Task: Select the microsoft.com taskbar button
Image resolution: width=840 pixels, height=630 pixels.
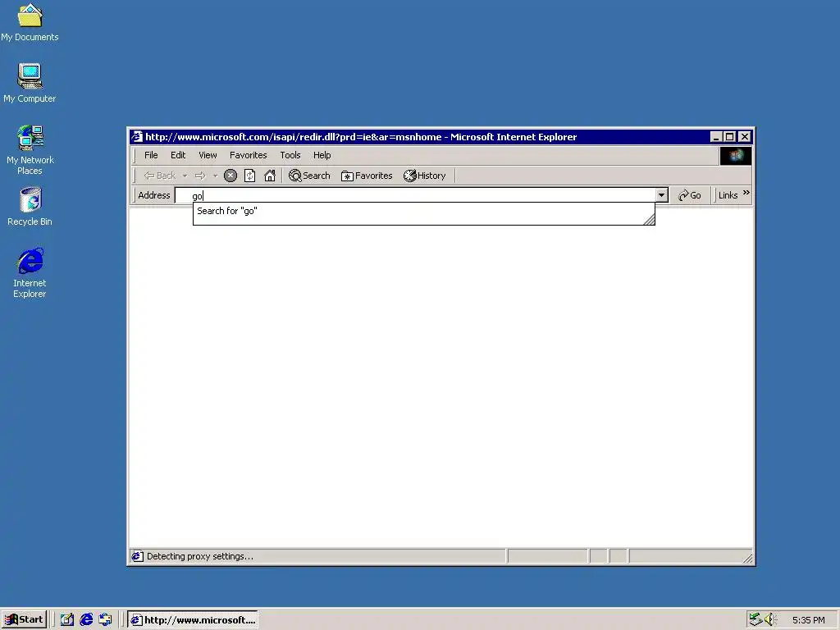Action: 192,620
